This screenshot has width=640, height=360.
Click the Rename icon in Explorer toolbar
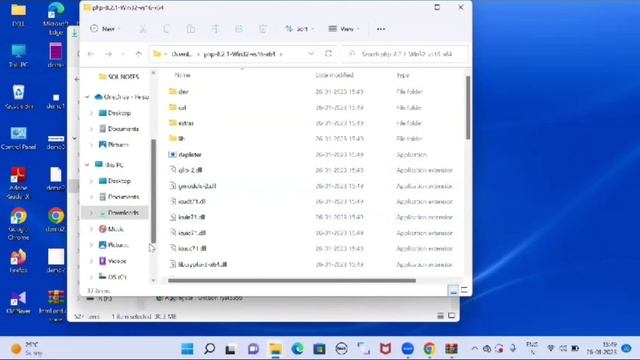215,29
